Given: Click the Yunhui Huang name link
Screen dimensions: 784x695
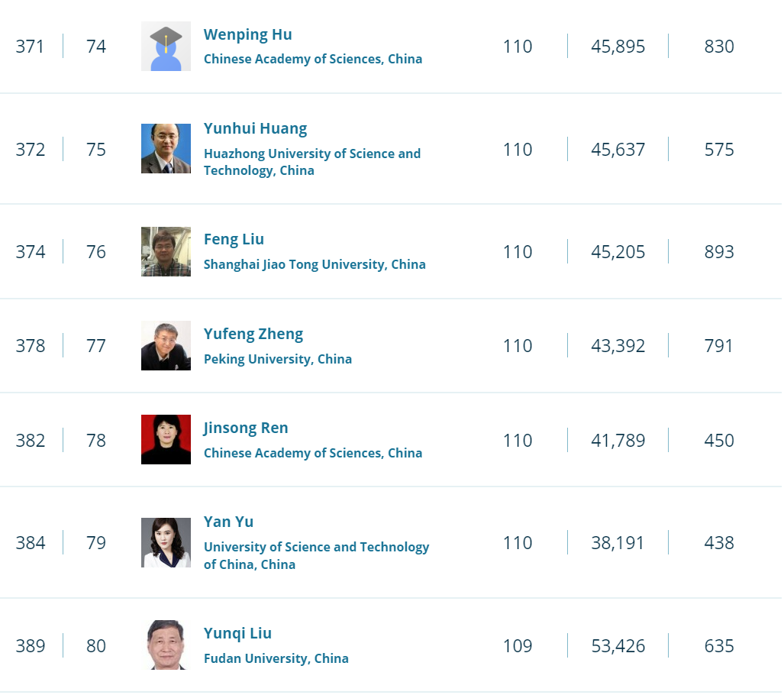Looking at the screenshot, I should [x=255, y=128].
